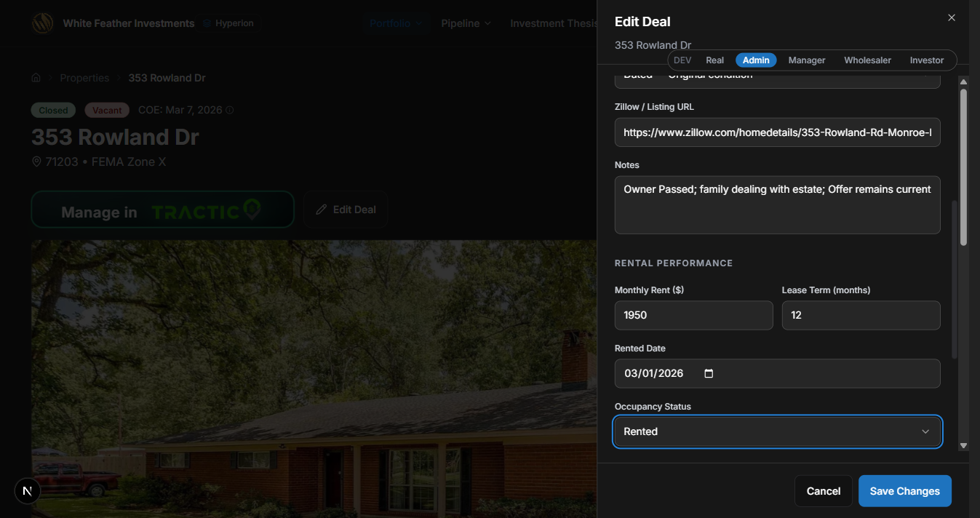
Task: Open the Investment Thesis nav item
Action: (x=554, y=23)
